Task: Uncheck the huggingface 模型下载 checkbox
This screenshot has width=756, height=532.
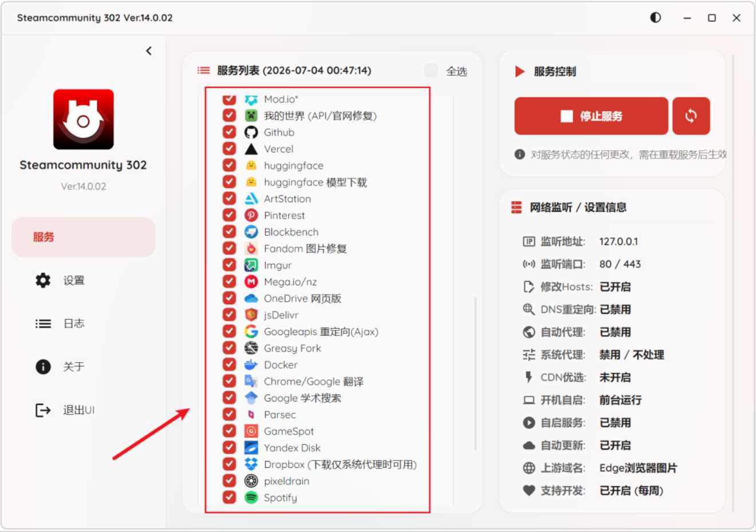Action: tap(229, 182)
